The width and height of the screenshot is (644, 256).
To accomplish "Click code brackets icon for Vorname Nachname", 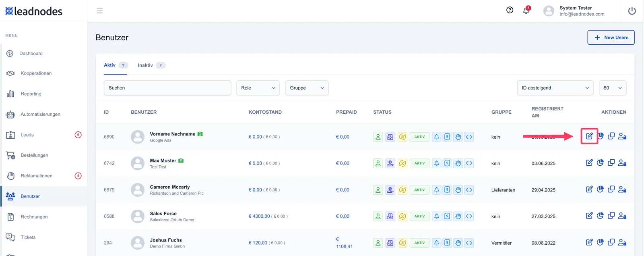I will (469, 137).
